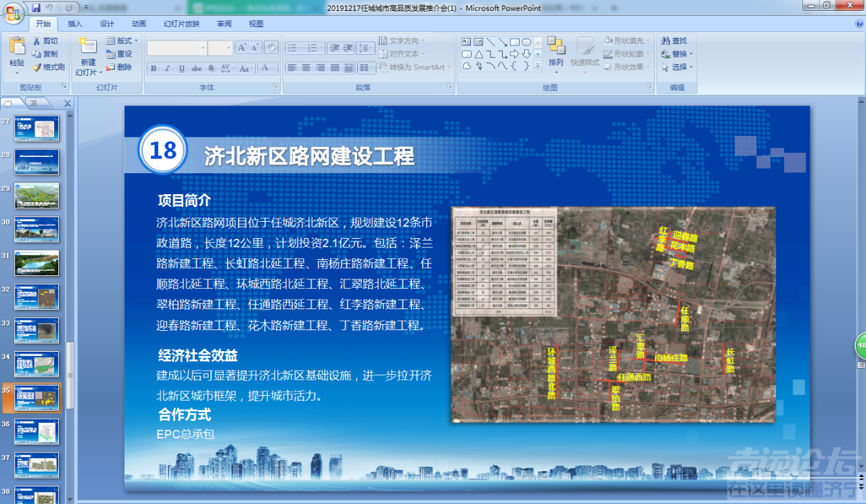This screenshot has width=866, height=504.
Task: Click the 剪切 cut button
Action: (x=45, y=41)
